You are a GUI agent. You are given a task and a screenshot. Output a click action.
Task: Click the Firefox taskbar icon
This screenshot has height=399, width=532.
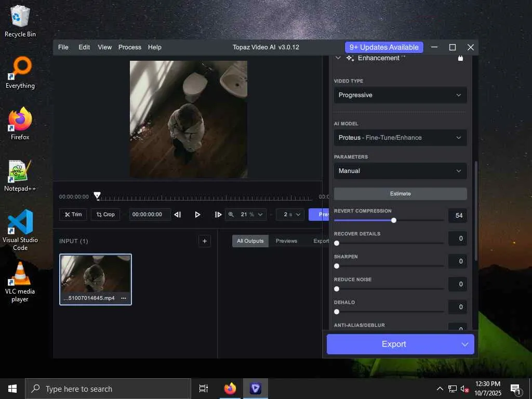[x=230, y=389]
